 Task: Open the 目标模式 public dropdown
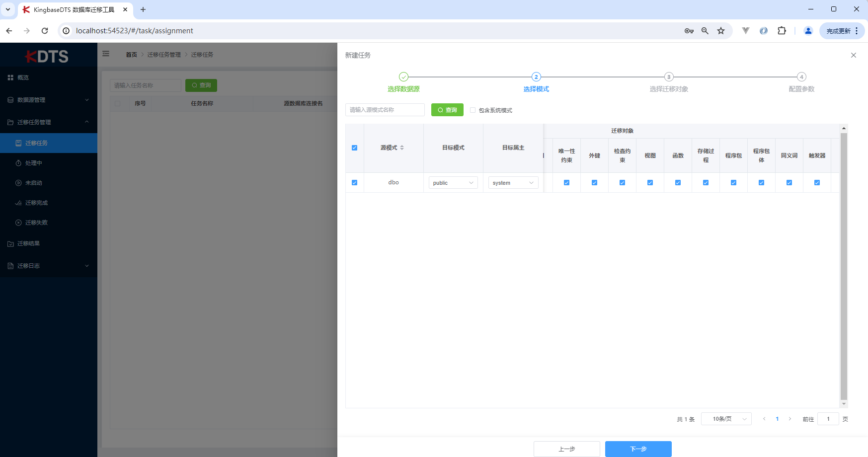point(453,183)
